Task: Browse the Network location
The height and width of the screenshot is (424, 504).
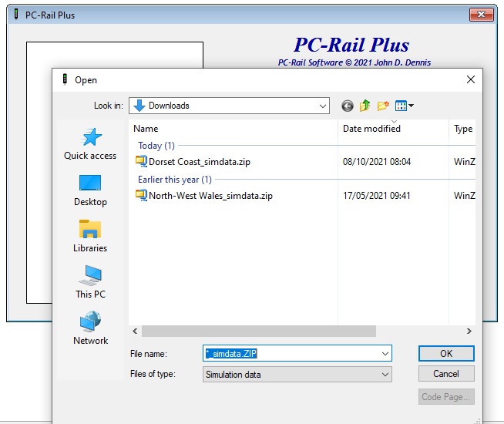Action: point(90,328)
